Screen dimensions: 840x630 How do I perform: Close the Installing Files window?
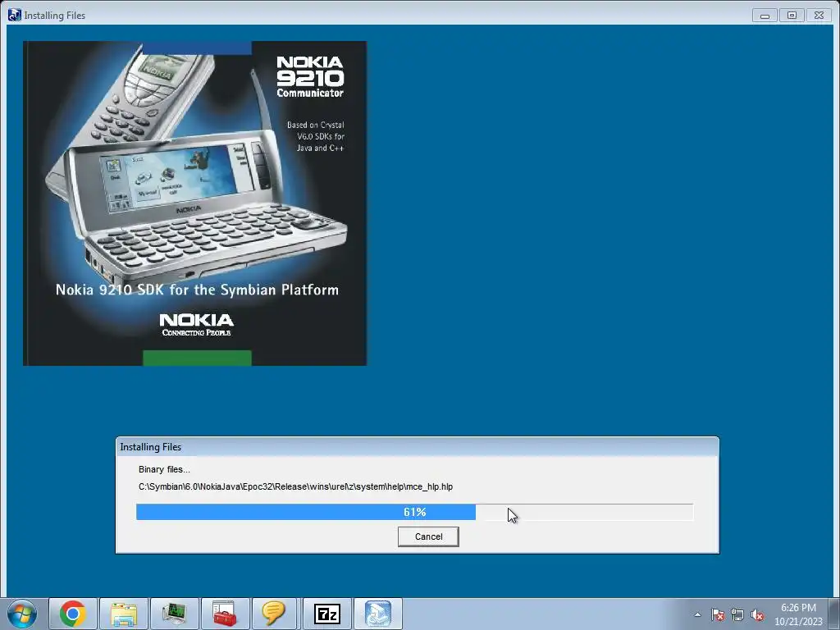click(x=819, y=16)
